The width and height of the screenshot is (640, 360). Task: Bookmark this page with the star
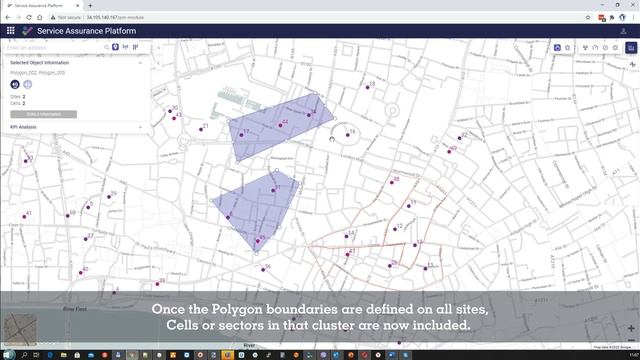click(588, 18)
